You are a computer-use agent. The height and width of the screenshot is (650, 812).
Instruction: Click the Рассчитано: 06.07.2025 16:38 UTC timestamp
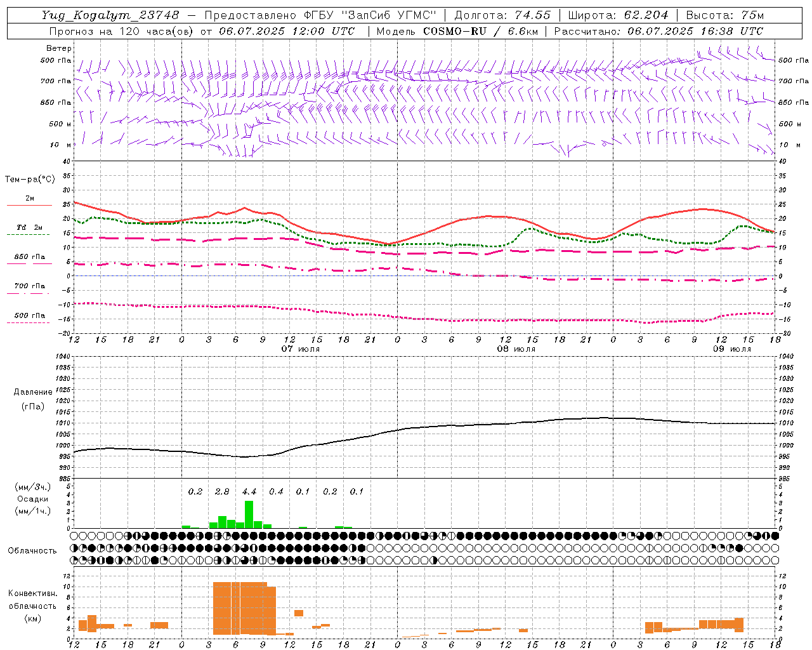(658, 31)
